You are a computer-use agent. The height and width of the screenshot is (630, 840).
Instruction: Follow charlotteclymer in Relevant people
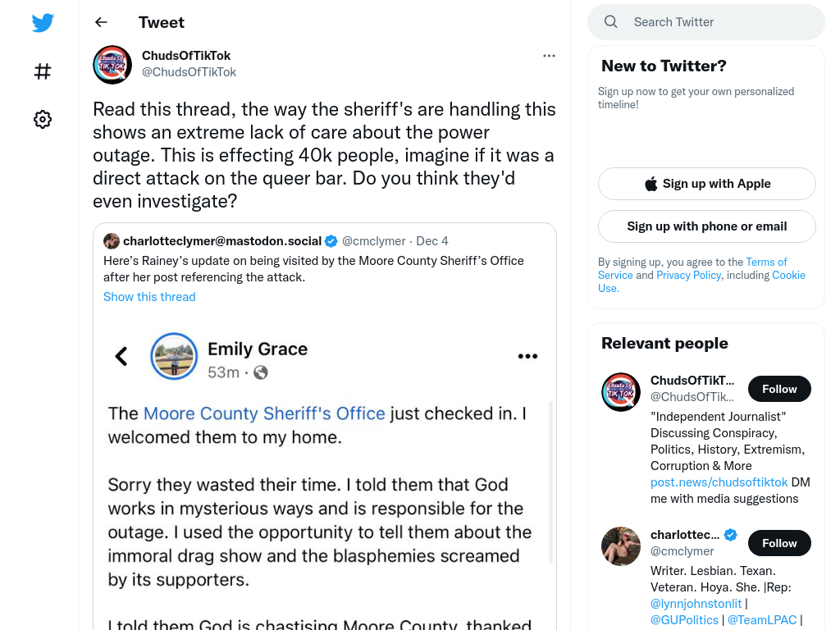(x=779, y=543)
